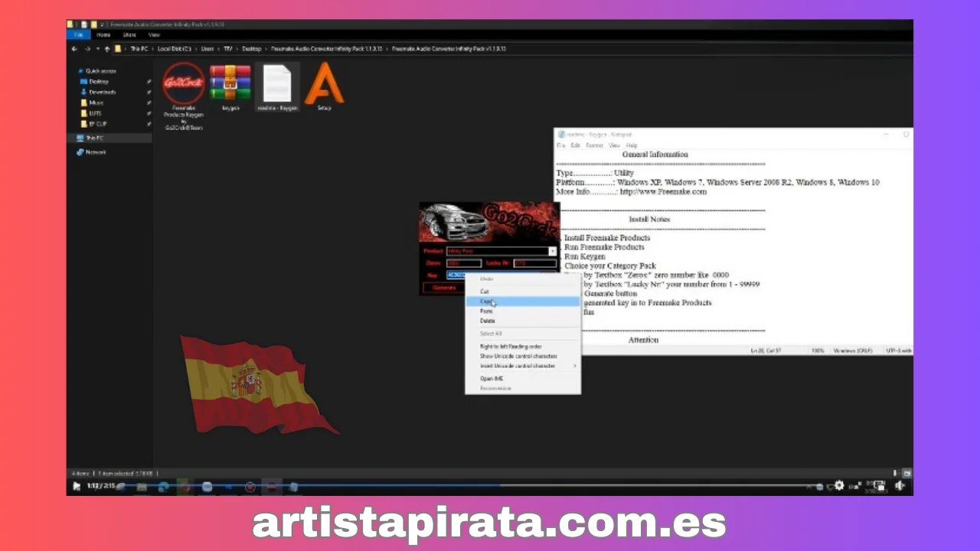This screenshot has width=980, height=551.
Task: Select Quick access in navigation pane
Action: [100, 71]
